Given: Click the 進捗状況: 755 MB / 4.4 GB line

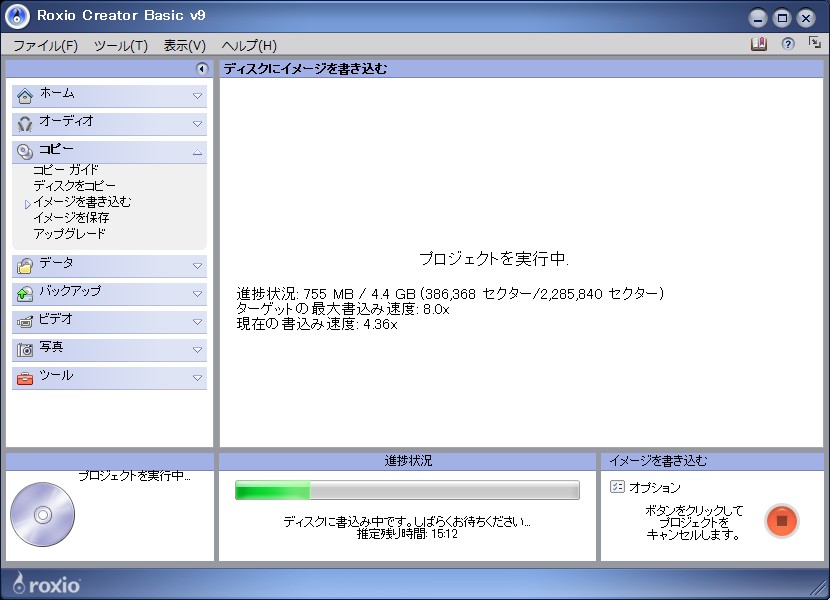Looking at the screenshot, I should (450, 293).
